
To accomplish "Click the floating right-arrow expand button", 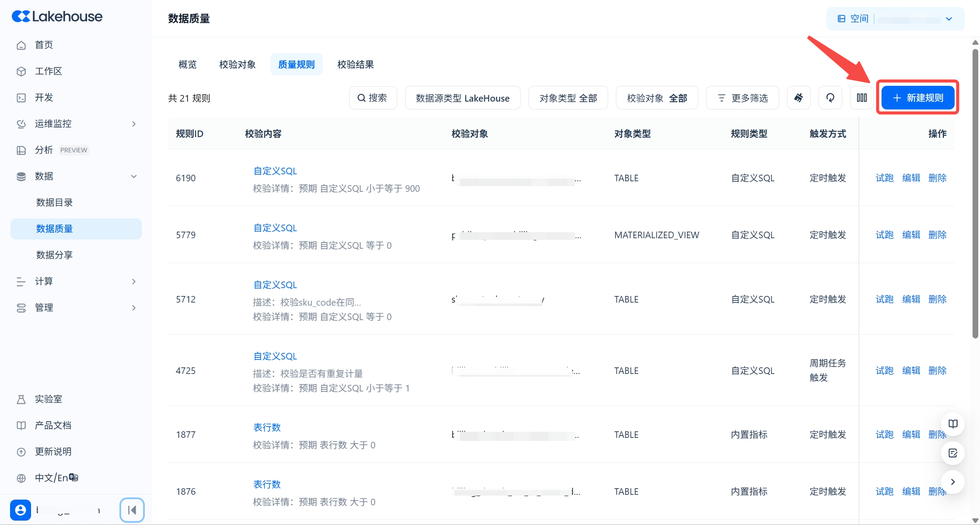I will (x=953, y=482).
